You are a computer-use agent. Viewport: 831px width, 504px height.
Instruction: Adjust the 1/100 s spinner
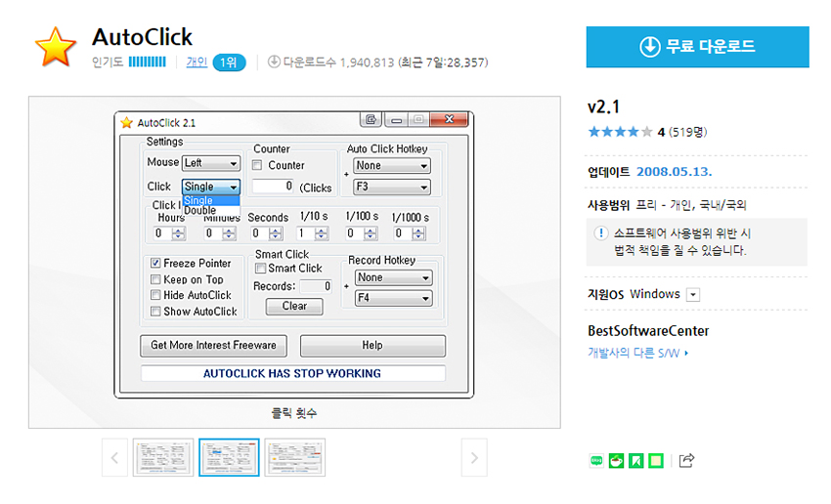370,233
